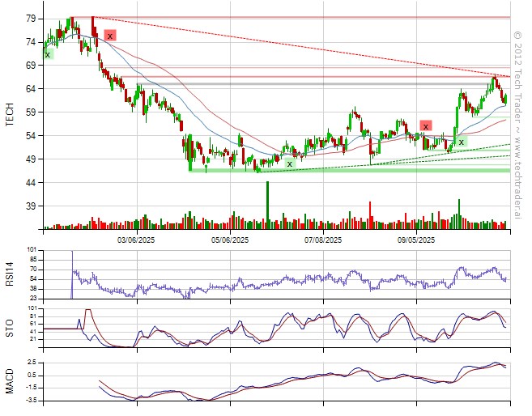Click the green x marker near price 52
Image resolution: width=532 pixels, height=416 pixels.
(x=462, y=142)
